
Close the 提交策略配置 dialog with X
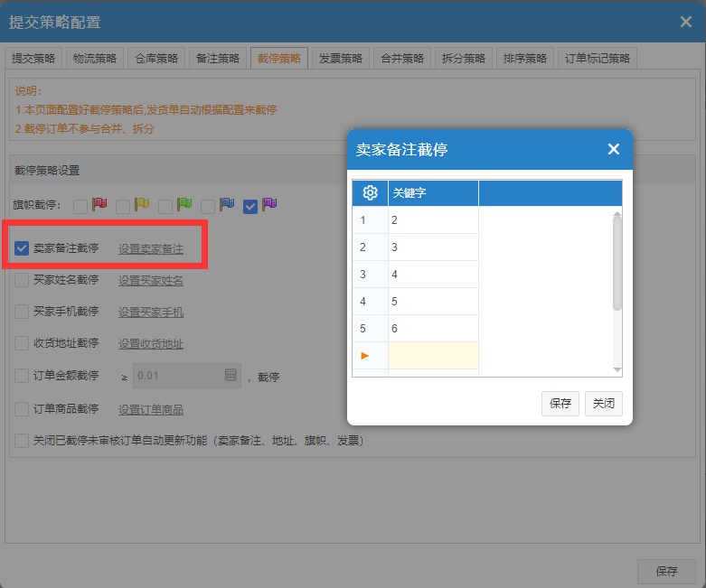click(685, 22)
